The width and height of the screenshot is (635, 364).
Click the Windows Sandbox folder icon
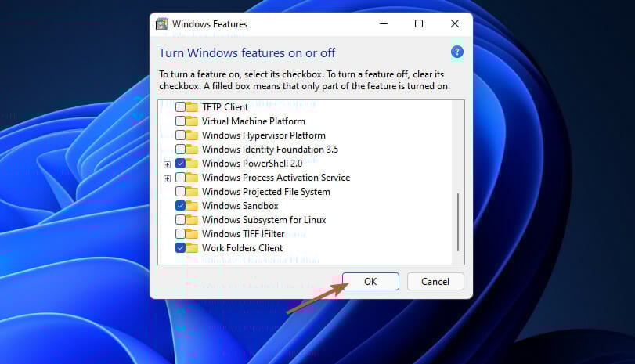(192, 206)
